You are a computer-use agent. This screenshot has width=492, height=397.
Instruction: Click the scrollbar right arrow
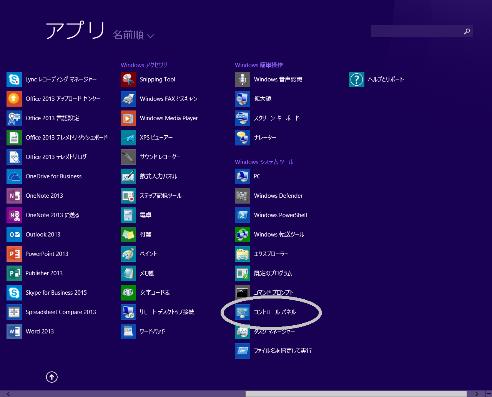pyautogui.click(x=477, y=394)
